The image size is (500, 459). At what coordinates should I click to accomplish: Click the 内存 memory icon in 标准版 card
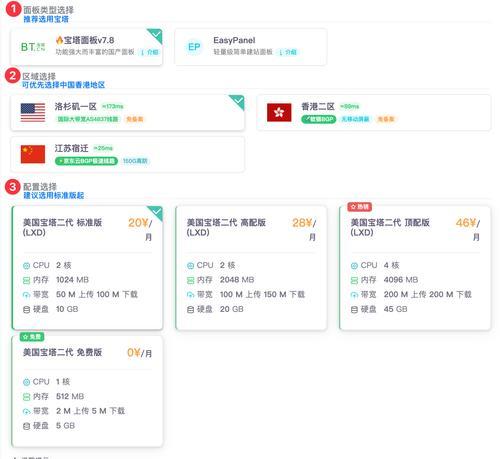26,280
